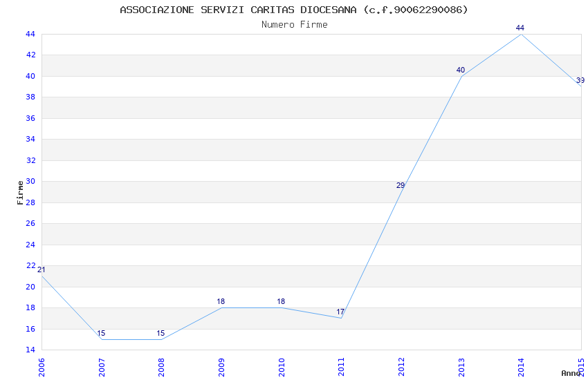
Task: Click the Firme y-axis label
Action: click(20, 193)
